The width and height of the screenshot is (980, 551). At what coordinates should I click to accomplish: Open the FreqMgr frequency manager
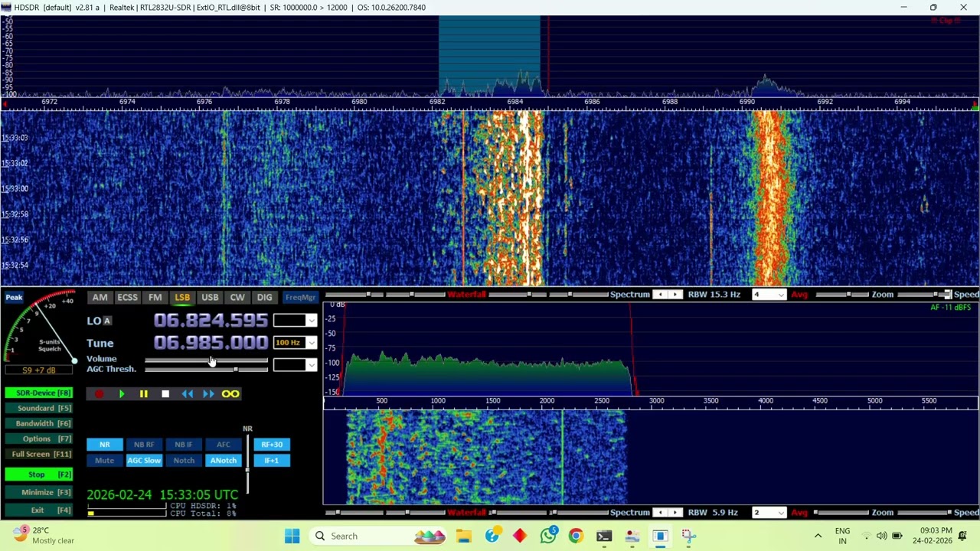coord(300,298)
